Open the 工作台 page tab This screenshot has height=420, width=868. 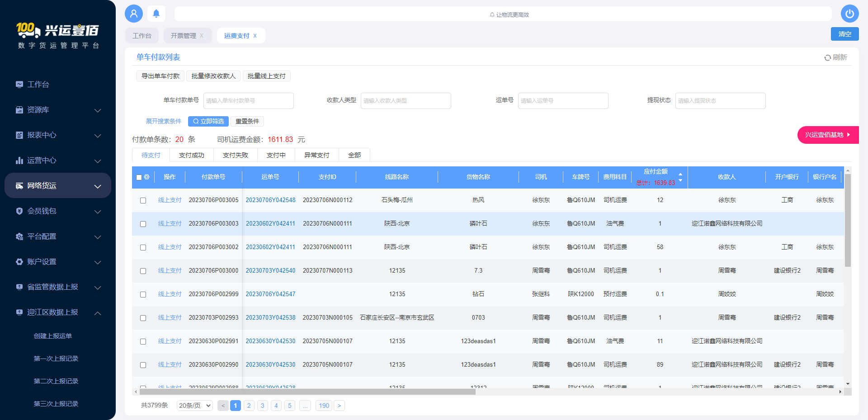tap(142, 36)
